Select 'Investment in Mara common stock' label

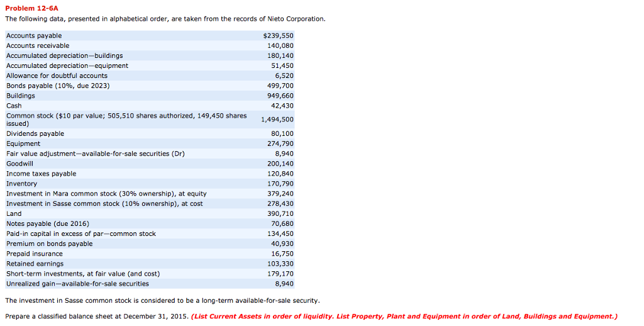(x=106, y=194)
